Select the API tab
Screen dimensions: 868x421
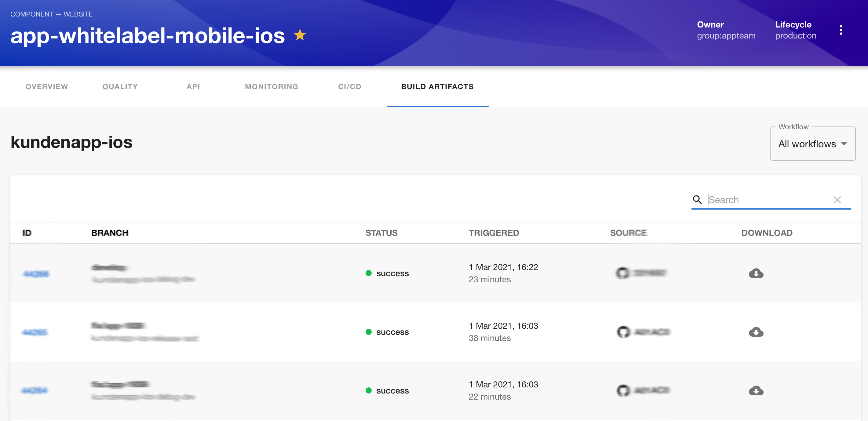pos(193,87)
